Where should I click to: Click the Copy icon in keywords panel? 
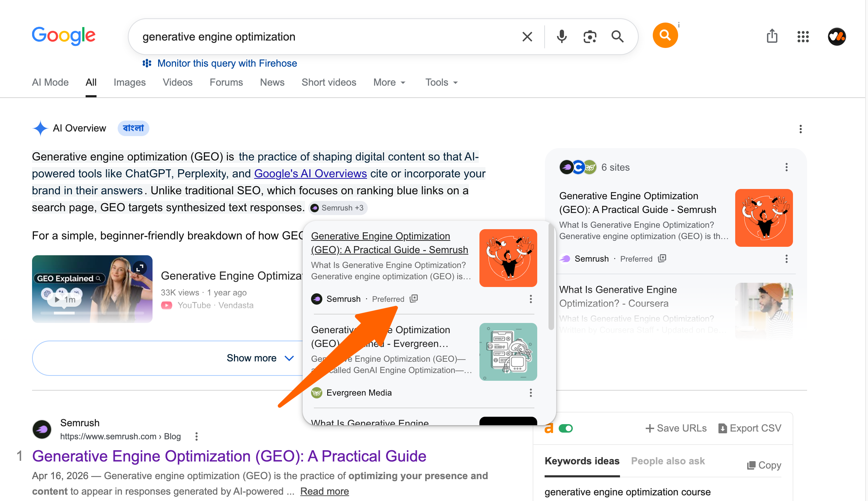tap(751, 465)
